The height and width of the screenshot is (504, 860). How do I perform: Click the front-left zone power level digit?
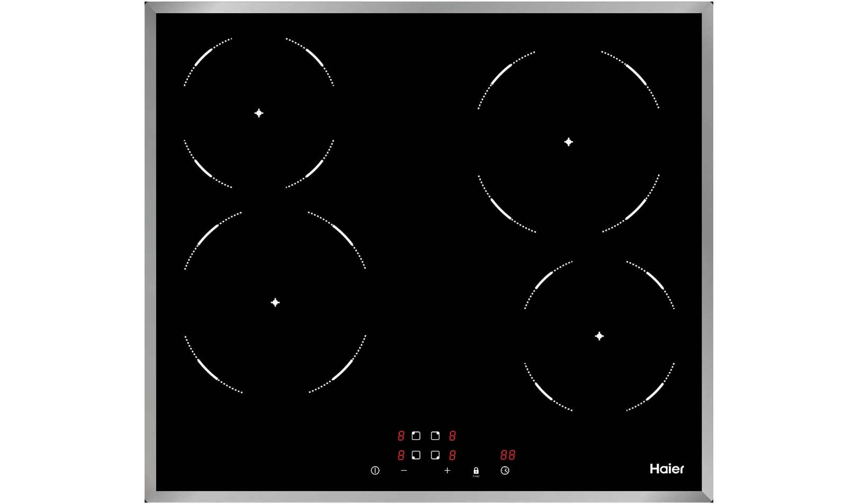401,455
